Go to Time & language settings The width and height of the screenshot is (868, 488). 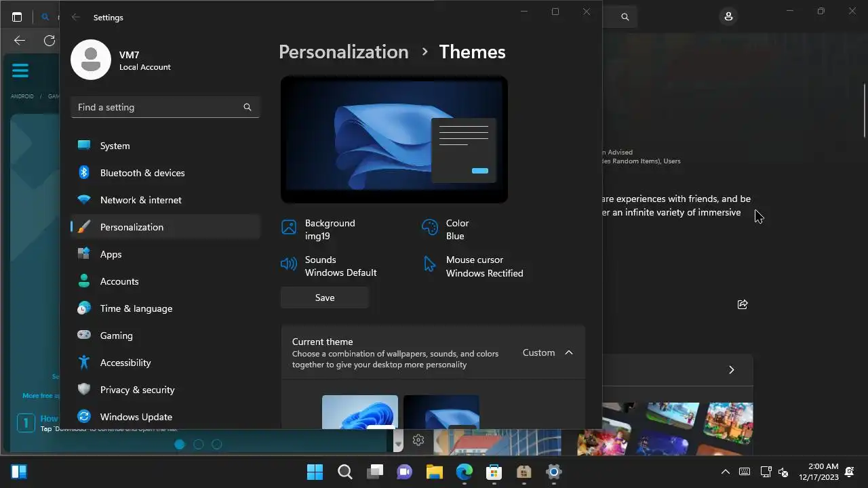pos(165,308)
